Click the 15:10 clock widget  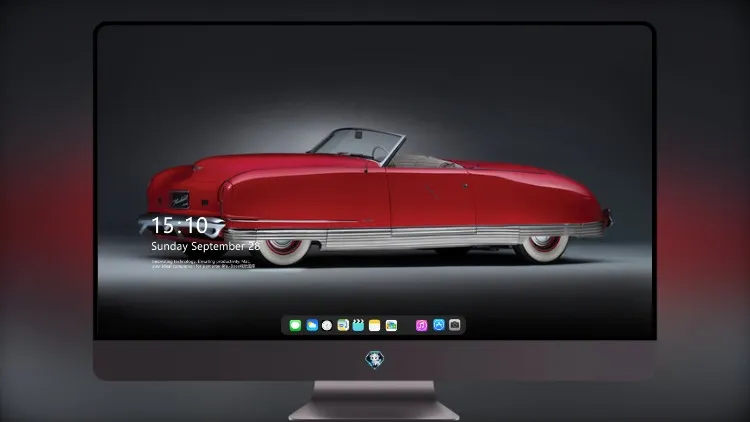click(179, 225)
